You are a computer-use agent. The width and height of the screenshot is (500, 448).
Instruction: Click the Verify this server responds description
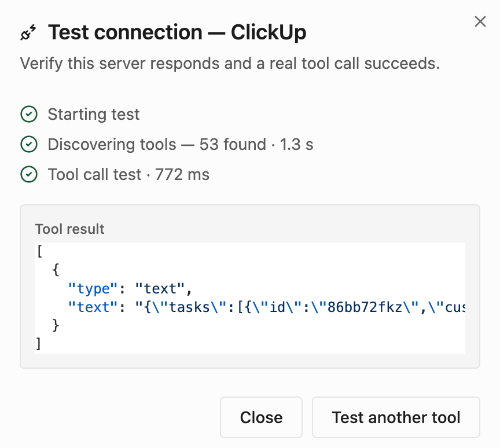230,63
